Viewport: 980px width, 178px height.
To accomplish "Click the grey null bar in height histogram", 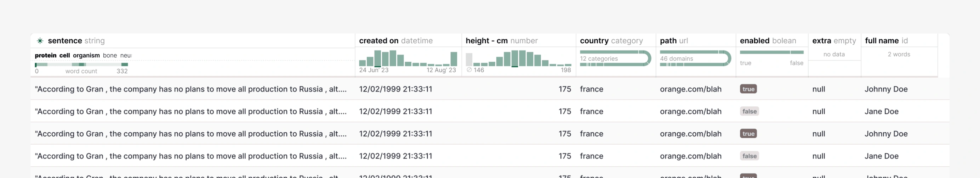I will [469, 60].
